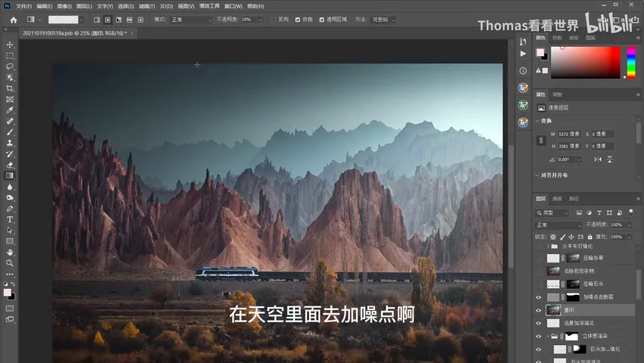Viewport: 644px width, 363px height.
Task: Click the 20211019100518a.psb document tab
Action: point(75,33)
